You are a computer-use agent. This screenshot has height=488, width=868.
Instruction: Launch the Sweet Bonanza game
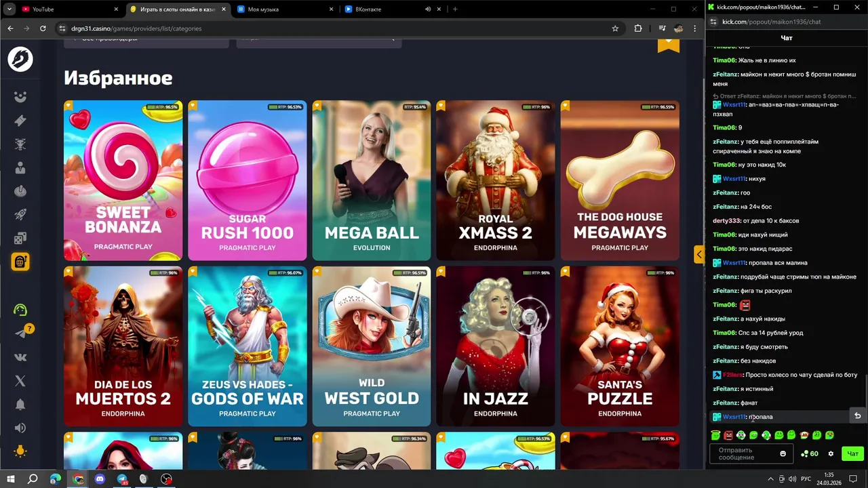(123, 180)
